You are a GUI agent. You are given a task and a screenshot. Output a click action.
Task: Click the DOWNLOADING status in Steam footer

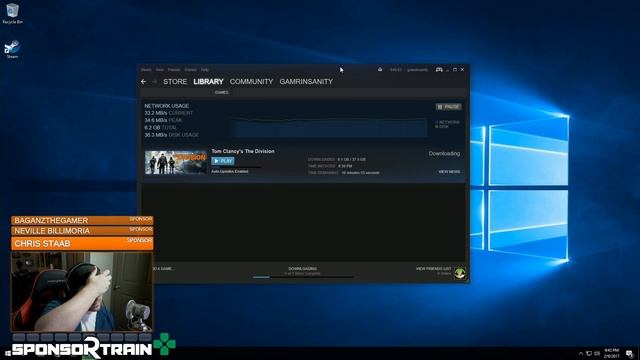coord(302,269)
